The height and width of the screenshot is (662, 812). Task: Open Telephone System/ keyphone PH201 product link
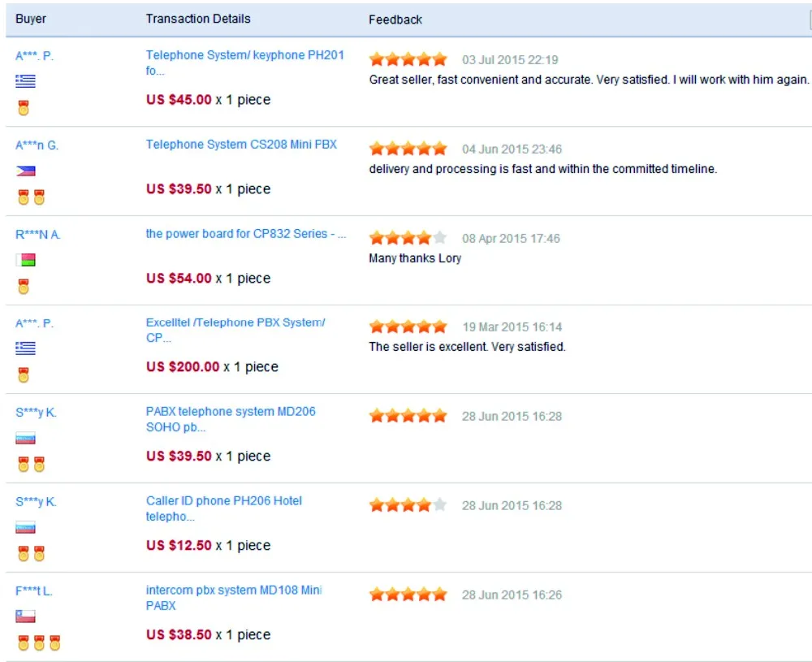pos(245,63)
